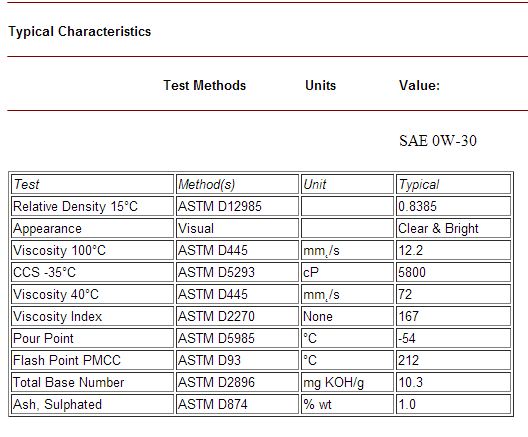Click the Value: header text
Viewport: 528px width, 437px height.
point(419,85)
